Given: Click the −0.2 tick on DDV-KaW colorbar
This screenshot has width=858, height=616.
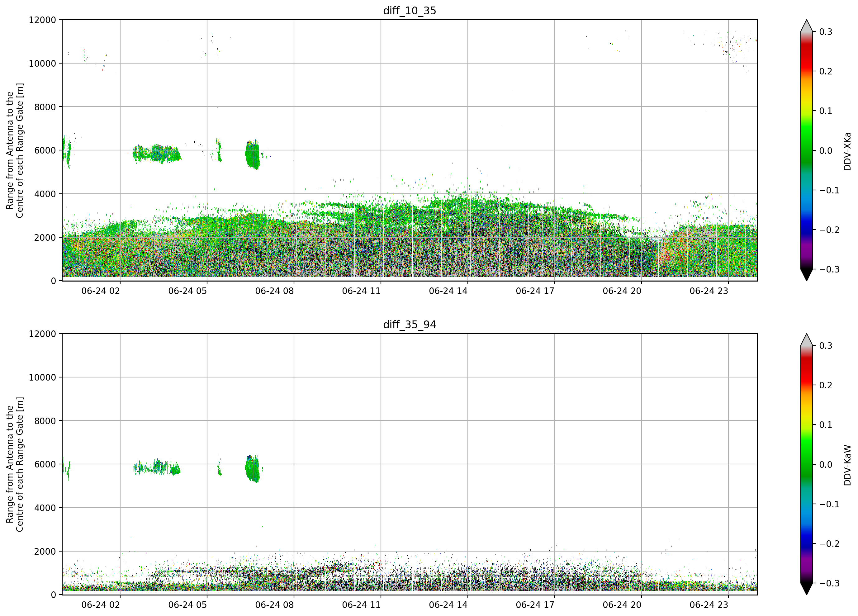Looking at the screenshot, I should pos(829,544).
